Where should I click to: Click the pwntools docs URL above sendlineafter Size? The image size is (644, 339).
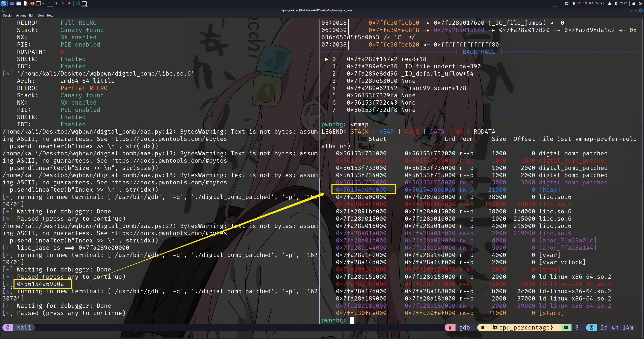pyautogui.click(x=169, y=161)
